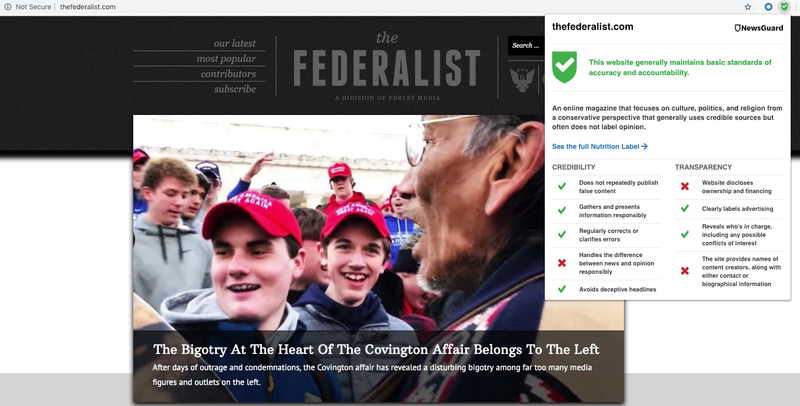Select 'most popular' in site navigation
This screenshot has width=800, height=406.
click(227, 59)
